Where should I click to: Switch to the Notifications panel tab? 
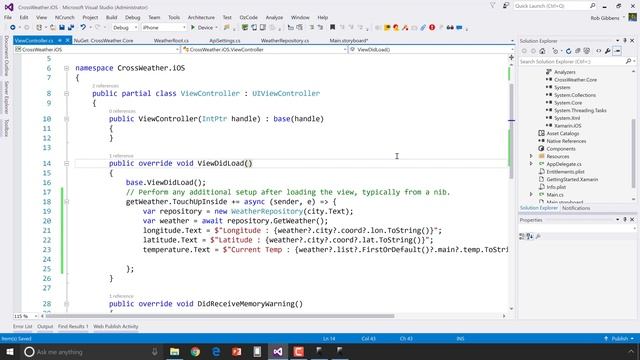(x=576, y=208)
